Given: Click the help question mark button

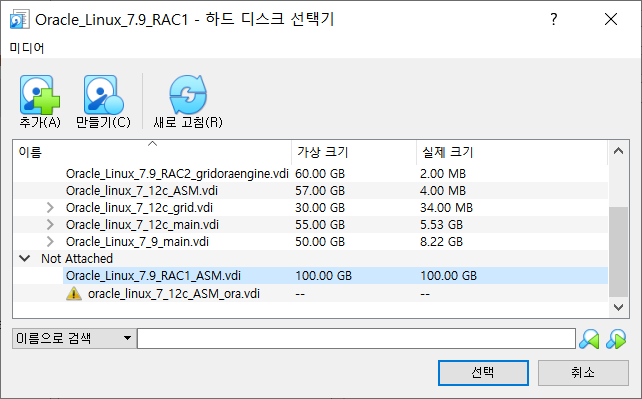Looking at the screenshot, I should coord(554,19).
